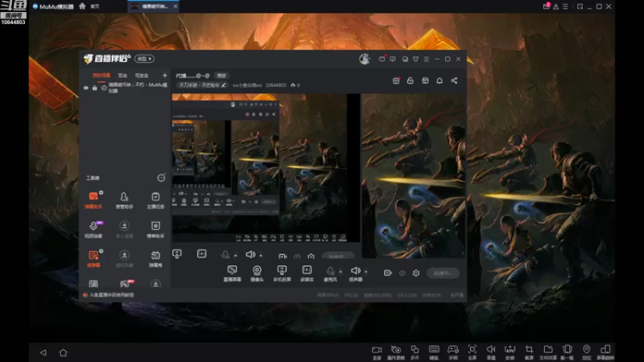This screenshot has height=362, width=644.
Task: Click the 修改 button beside stream title
Action: coord(221,76)
